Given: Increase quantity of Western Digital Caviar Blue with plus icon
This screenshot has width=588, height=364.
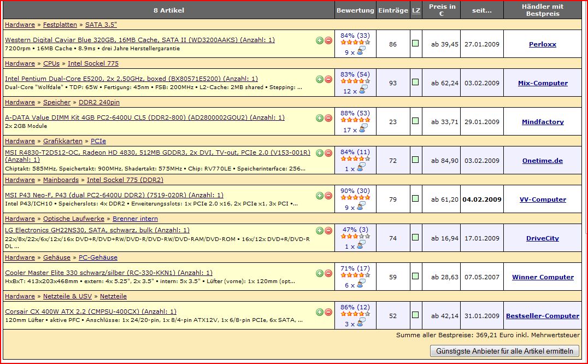Looking at the screenshot, I should [320, 40].
